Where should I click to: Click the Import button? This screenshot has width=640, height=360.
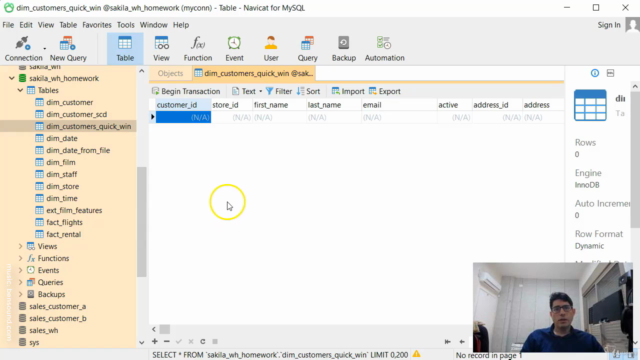pyautogui.click(x=348, y=91)
